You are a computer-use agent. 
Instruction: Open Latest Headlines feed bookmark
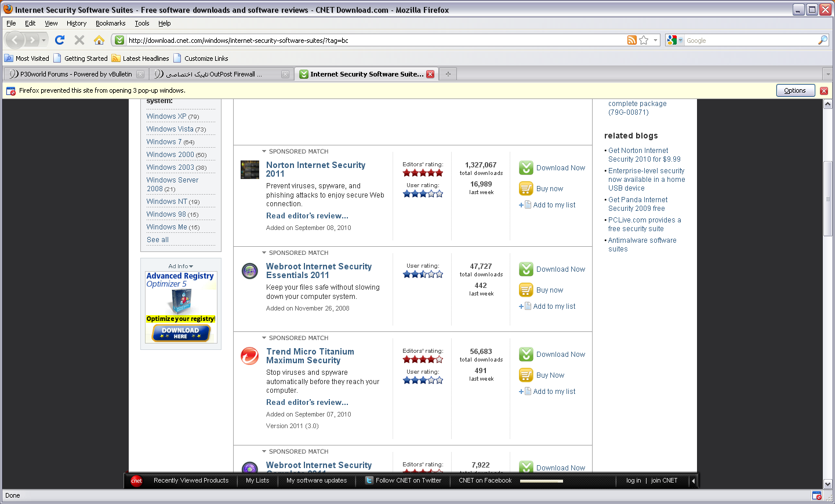point(140,59)
